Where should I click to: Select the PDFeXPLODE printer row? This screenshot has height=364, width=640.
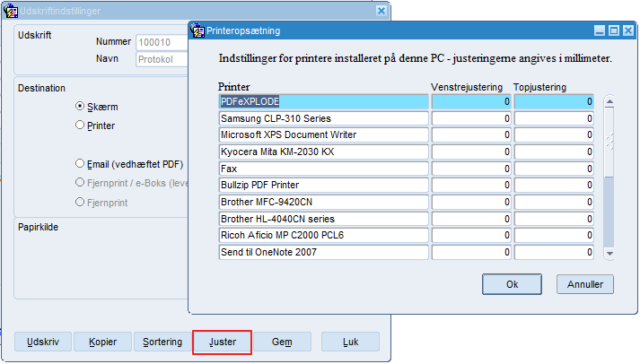(324, 101)
